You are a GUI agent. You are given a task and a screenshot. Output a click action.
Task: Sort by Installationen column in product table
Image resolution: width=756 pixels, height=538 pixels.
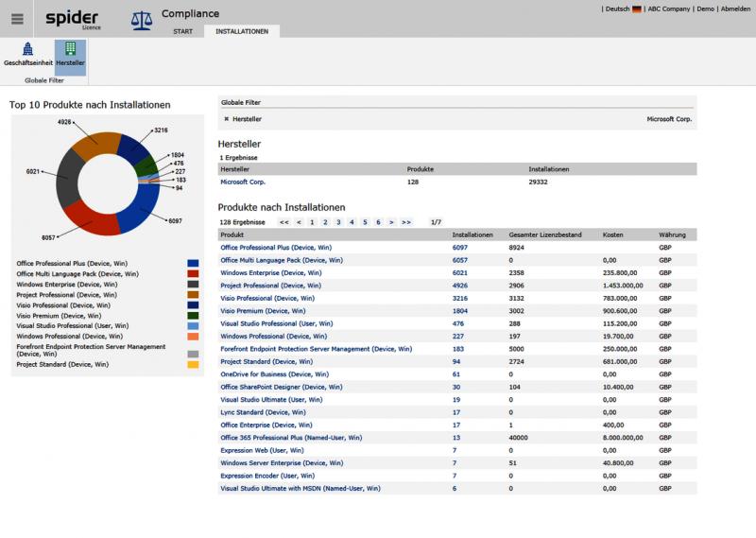pos(472,234)
